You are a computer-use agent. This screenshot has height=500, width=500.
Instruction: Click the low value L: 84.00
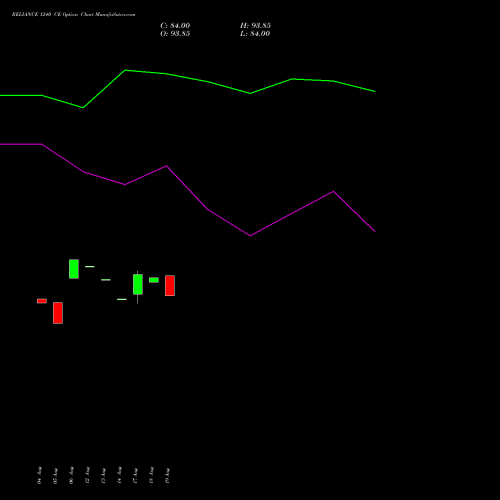point(255,34)
